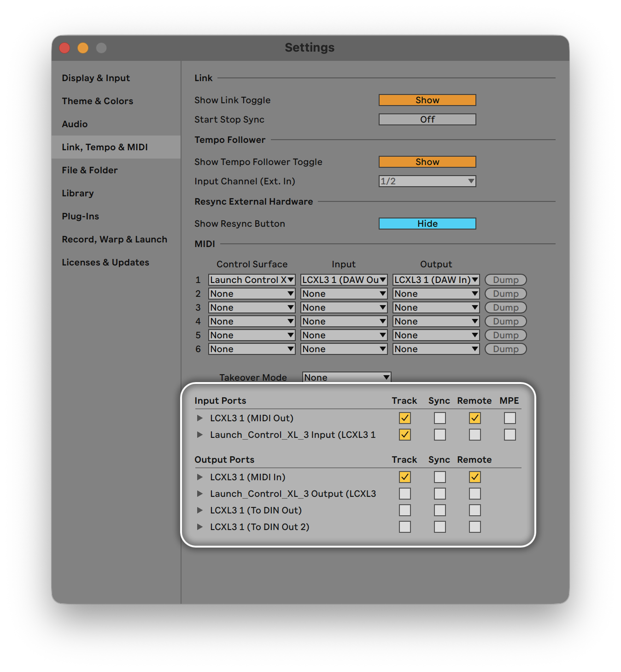Viewport: 621px width, 672px height.
Task: Expand the LCXL3 1 (MIDI Out) input port
Action: pos(200,418)
